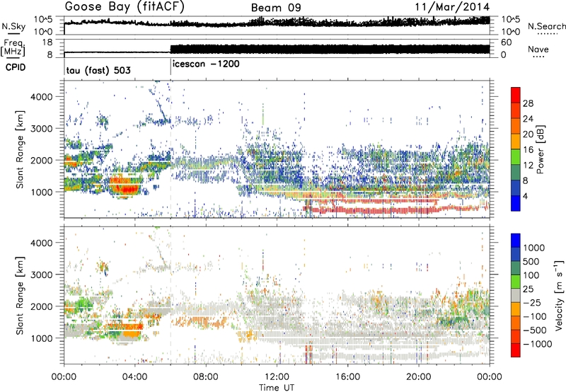Click the 2000 tick on velocity panel

tap(42, 306)
